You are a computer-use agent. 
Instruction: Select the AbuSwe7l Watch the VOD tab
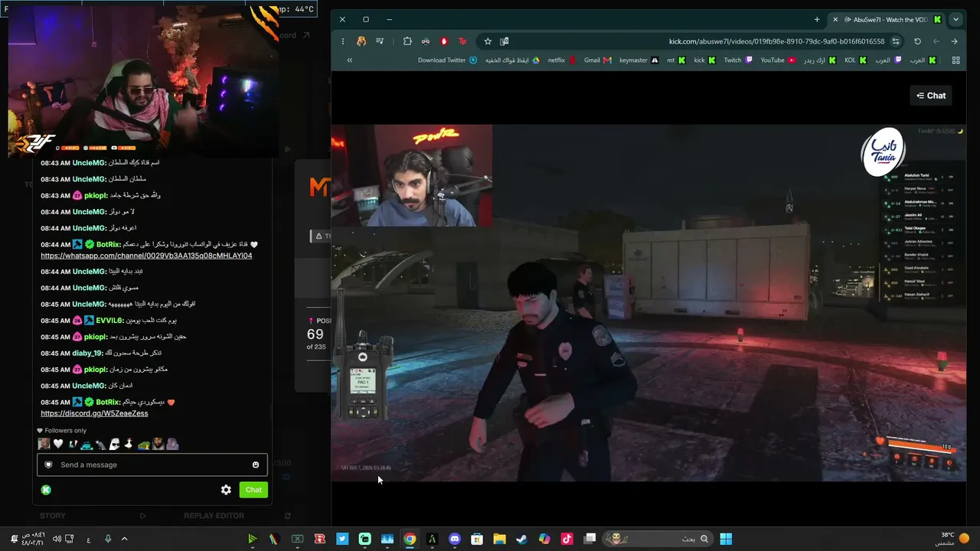pyautogui.click(x=888, y=19)
